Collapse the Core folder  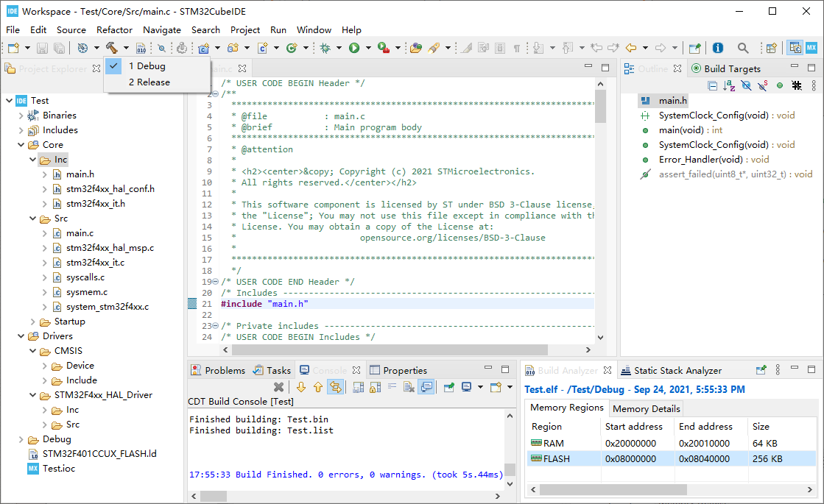(x=21, y=145)
